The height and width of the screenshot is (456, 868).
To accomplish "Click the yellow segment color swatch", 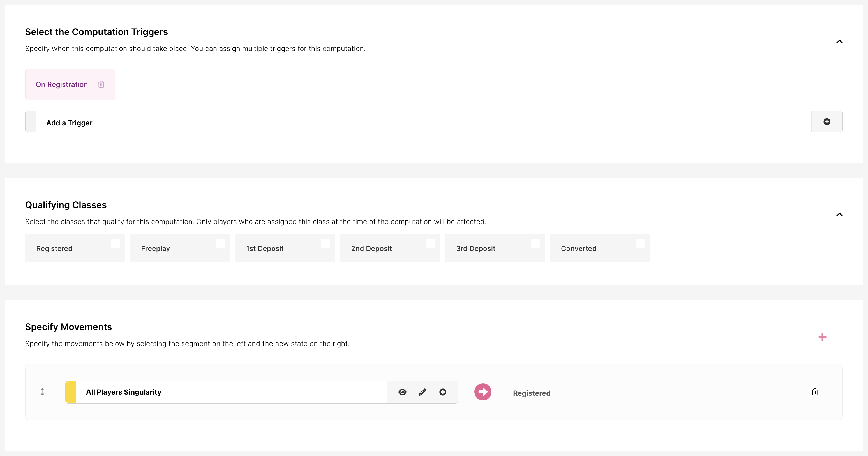I will click(x=71, y=392).
